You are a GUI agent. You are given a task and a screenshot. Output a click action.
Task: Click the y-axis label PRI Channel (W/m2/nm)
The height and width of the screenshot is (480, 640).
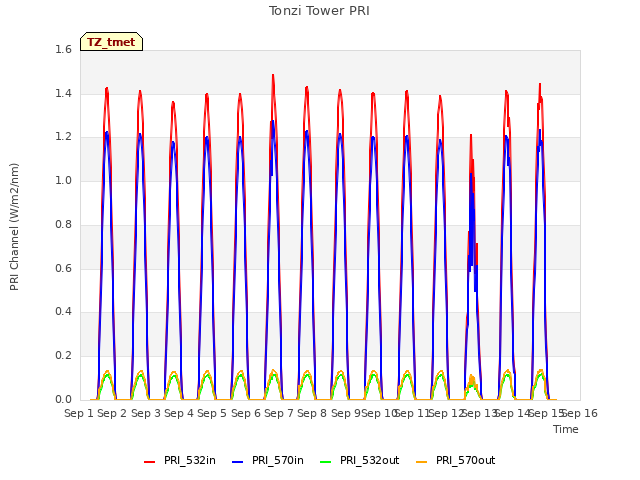coord(14,227)
